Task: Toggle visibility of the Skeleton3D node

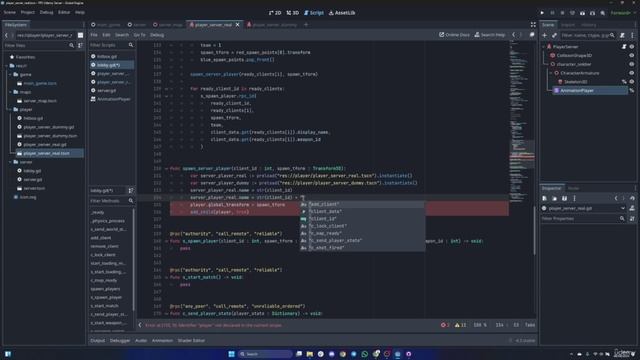Action: coord(632,82)
